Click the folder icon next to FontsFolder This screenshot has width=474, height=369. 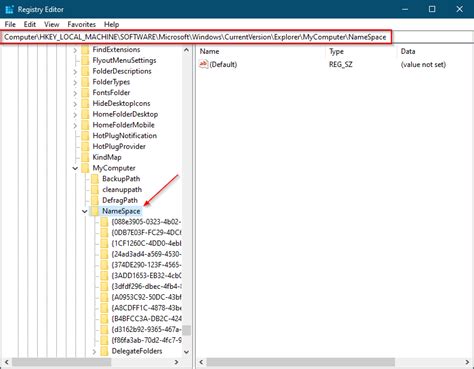(x=85, y=93)
